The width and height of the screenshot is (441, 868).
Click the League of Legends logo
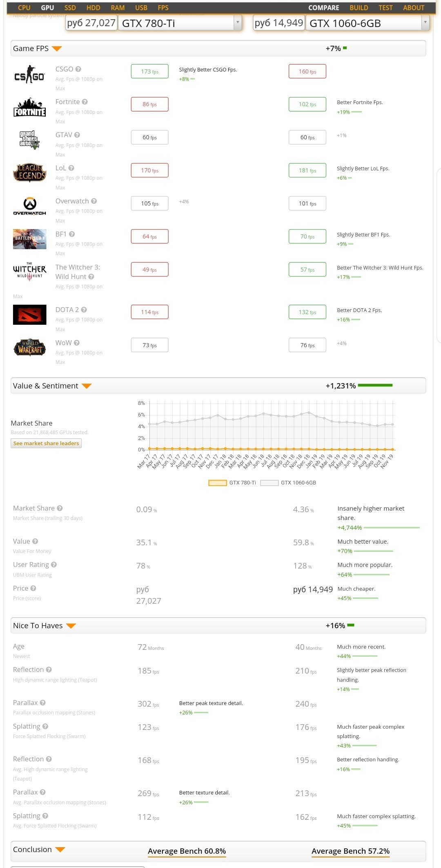pos(29,173)
